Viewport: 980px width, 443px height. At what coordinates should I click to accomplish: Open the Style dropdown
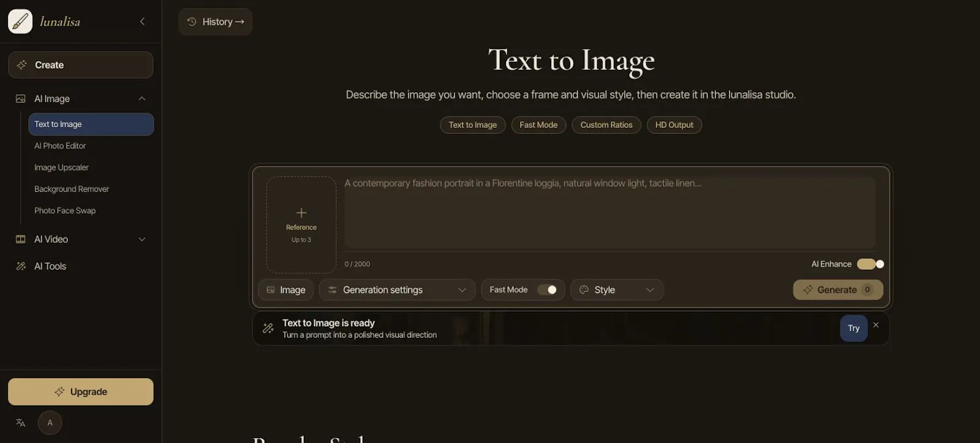click(x=617, y=290)
